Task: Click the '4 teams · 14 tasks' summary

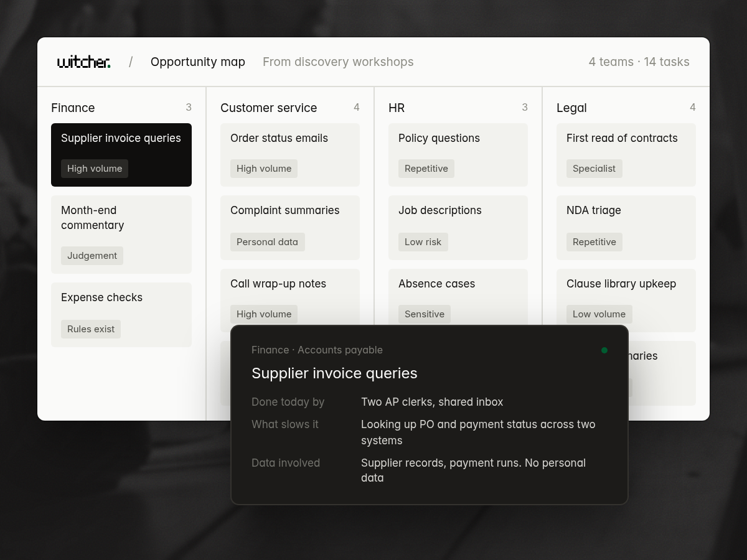Action: pos(639,62)
